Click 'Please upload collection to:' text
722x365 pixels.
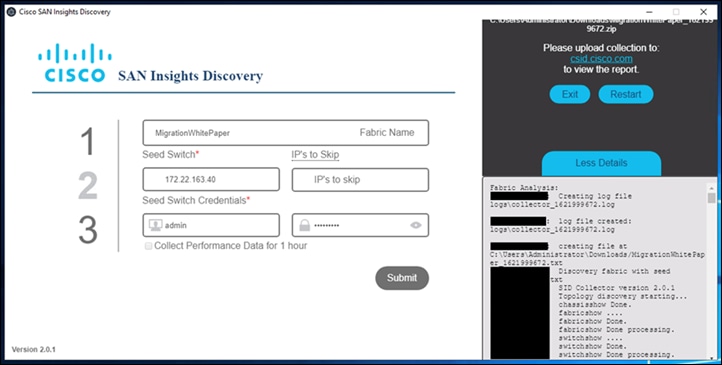(601, 48)
